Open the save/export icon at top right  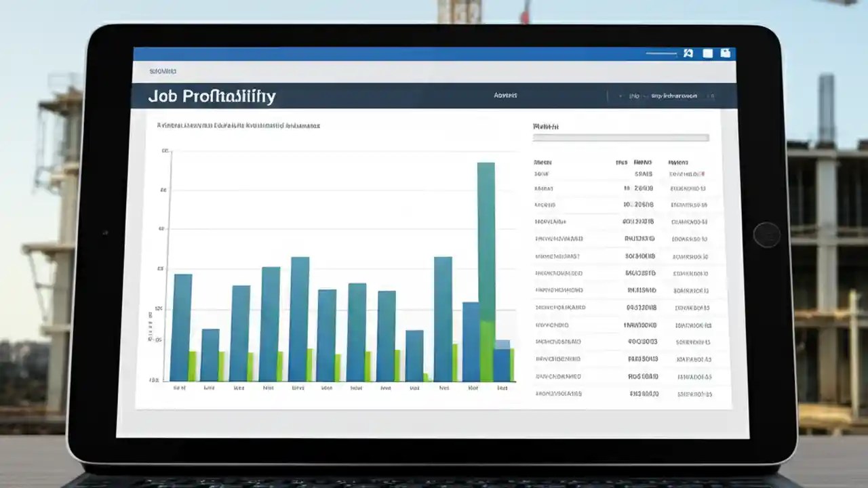coord(726,53)
